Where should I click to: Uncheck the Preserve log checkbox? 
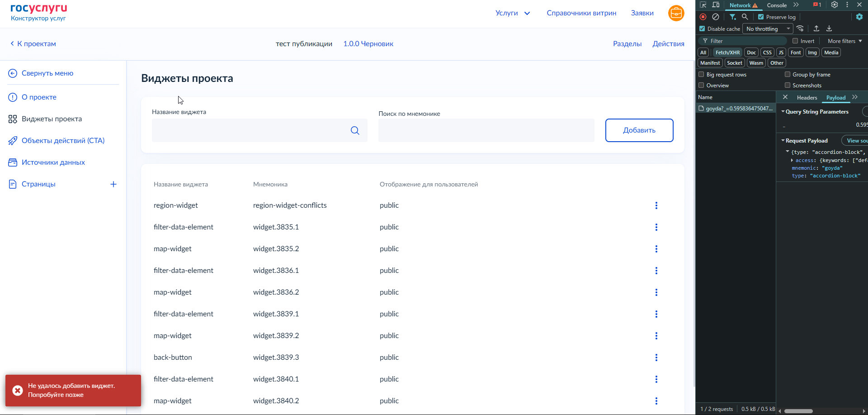tap(761, 17)
